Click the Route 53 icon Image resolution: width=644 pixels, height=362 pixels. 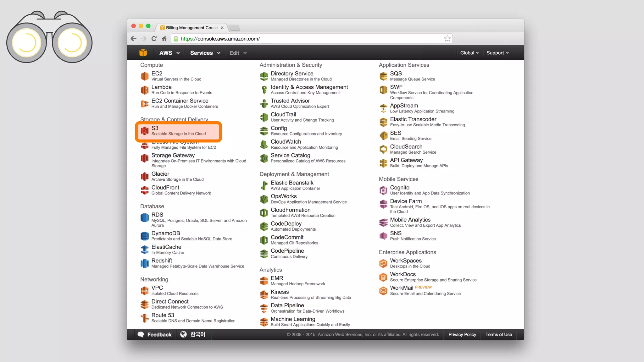point(144,318)
